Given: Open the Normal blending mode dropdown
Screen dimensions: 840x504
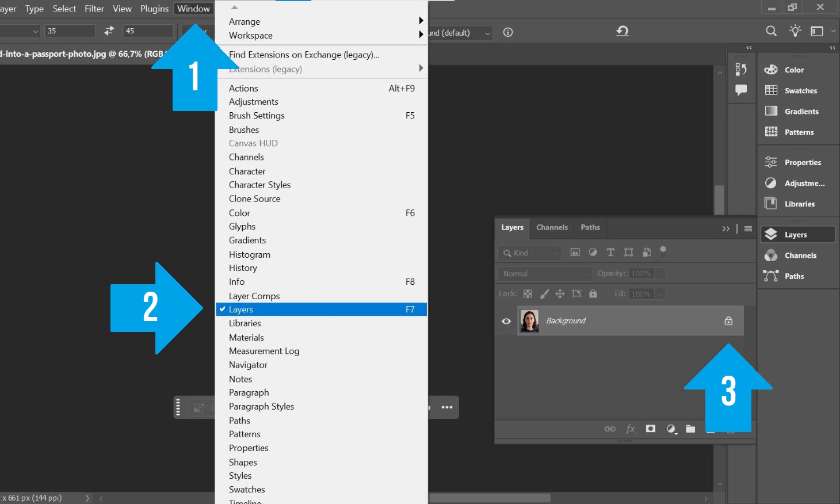Looking at the screenshot, I should (x=543, y=273).
